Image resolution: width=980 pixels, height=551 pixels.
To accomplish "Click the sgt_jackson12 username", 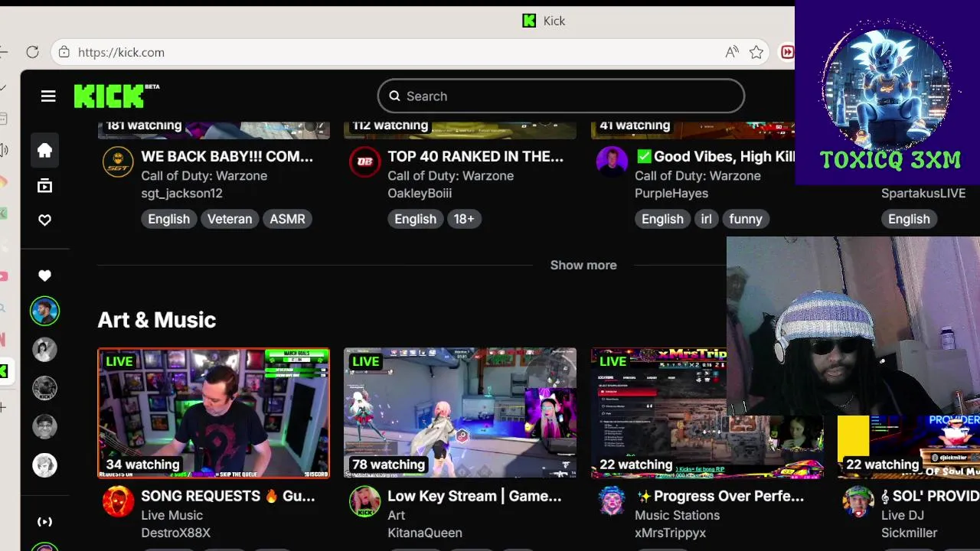I will coord(181,193).
